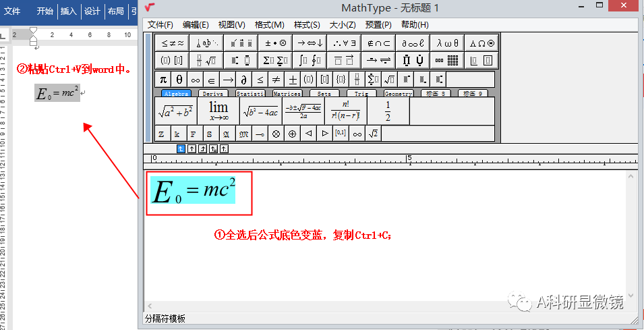Open the Greek lowercase letters palette (λωθ)
The image size is (644, 330).
pos(447,43)
